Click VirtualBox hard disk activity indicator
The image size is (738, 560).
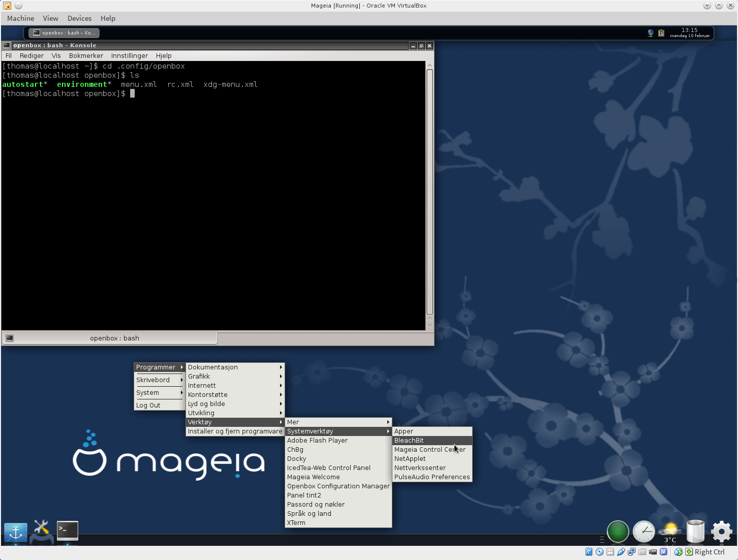pyautogui.click(x=589, y=552)
